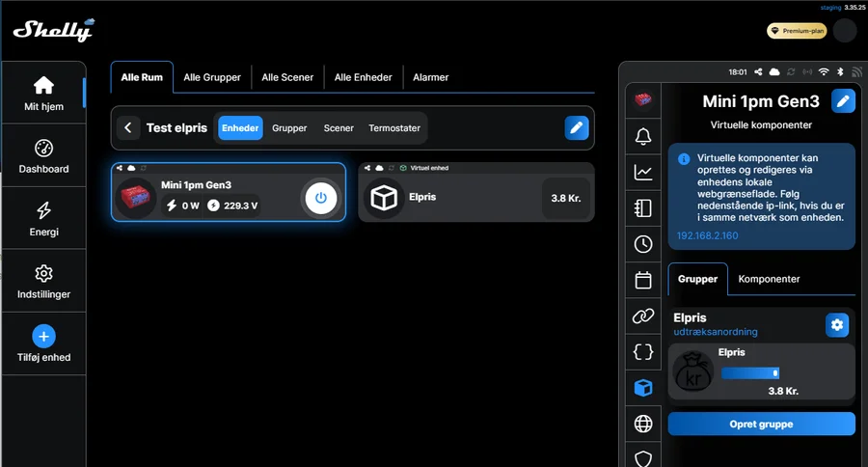Click the Elpris cube icon on card
Screen dimensions: 868x467
tap(384, 198)
